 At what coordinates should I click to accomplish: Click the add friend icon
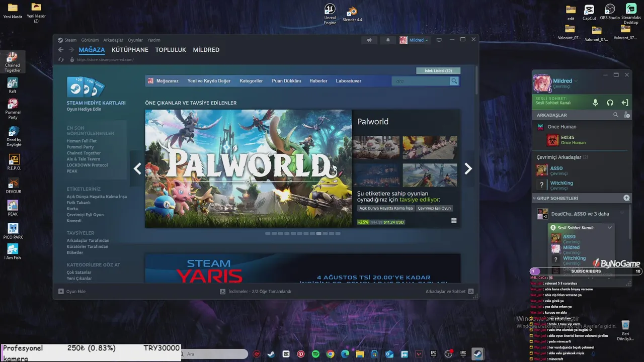point(626,115)
